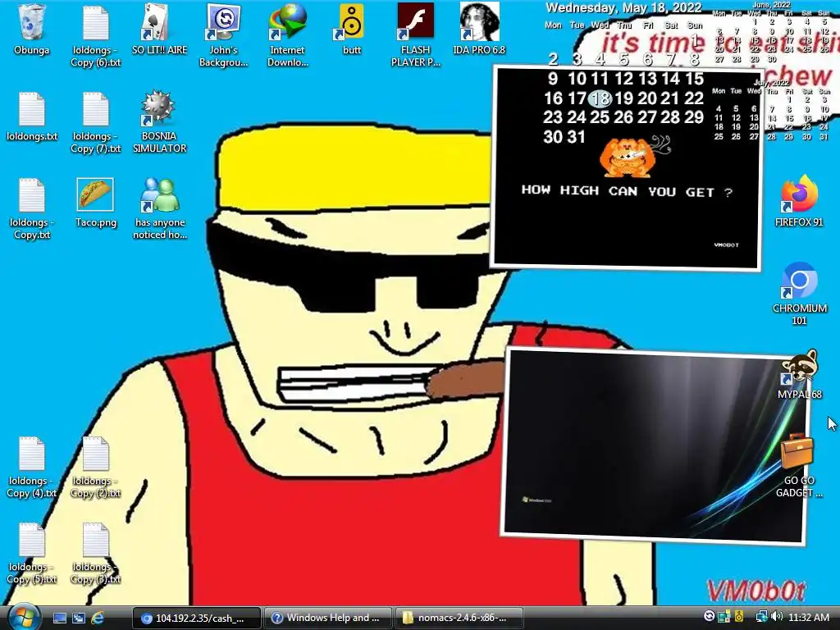
Task: Open SO LIT!! AIRE solitaire shortcut
Action: 159,30
